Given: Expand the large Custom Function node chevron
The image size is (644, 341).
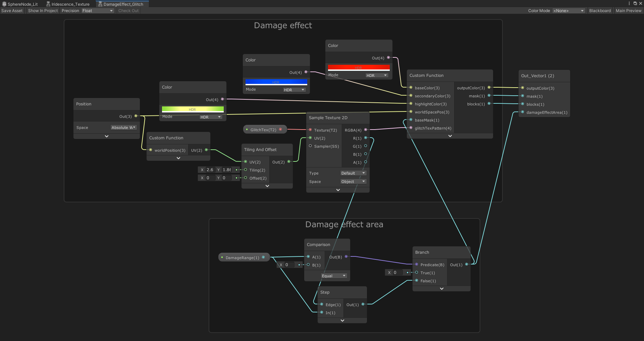Looking at the screenshot, I should tap(450, 136).
